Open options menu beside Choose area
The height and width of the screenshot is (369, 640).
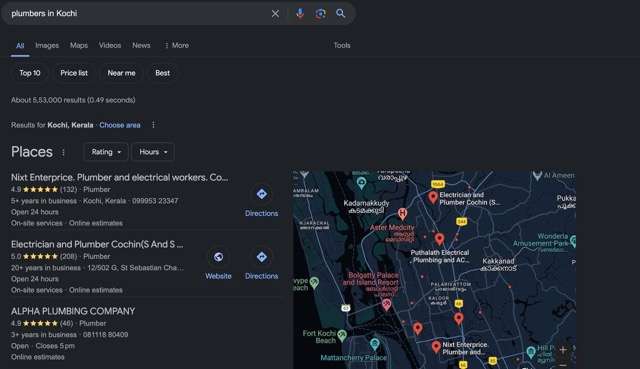153,125
